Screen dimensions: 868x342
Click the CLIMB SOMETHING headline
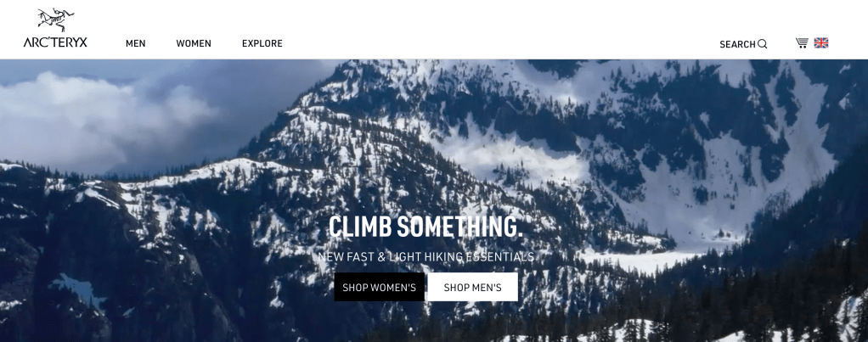pyautogui.click(x=426, y=227)
